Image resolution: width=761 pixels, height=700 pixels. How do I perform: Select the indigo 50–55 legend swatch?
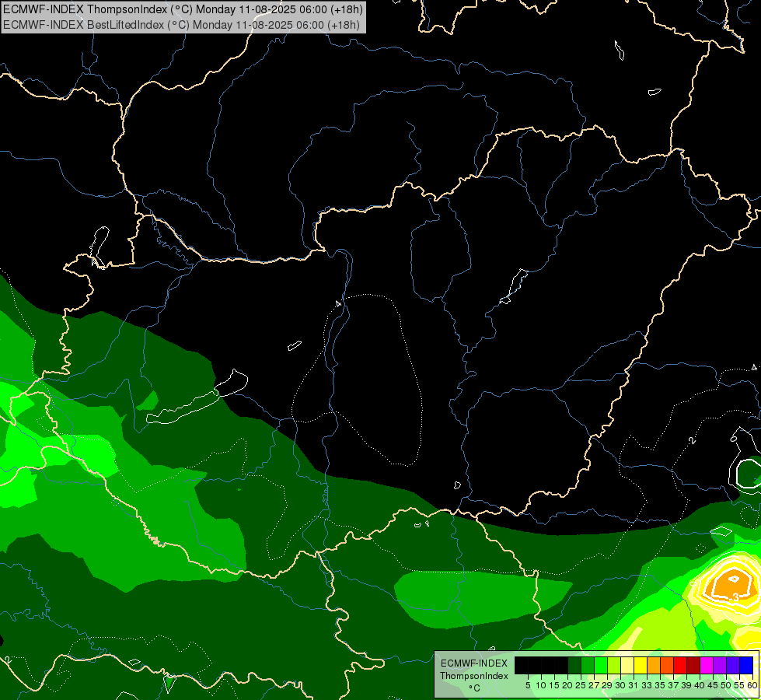pyautogui.click(x=733, y=665)
